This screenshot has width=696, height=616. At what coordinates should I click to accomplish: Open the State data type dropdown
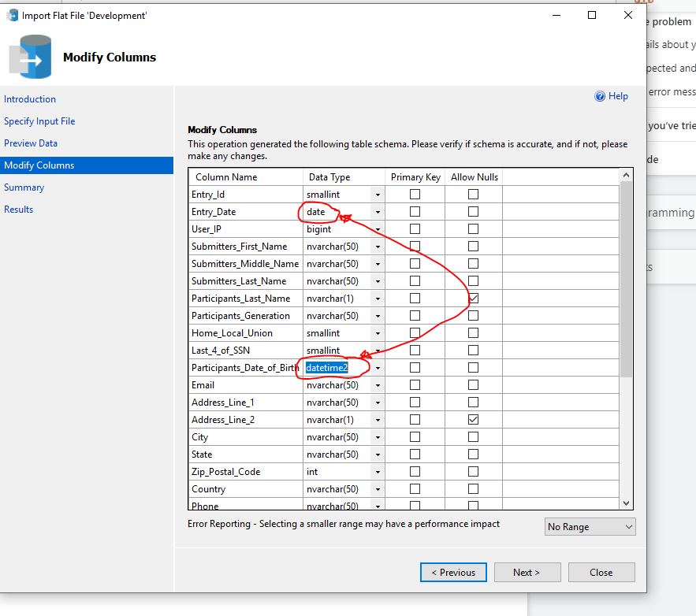point(376,454)
